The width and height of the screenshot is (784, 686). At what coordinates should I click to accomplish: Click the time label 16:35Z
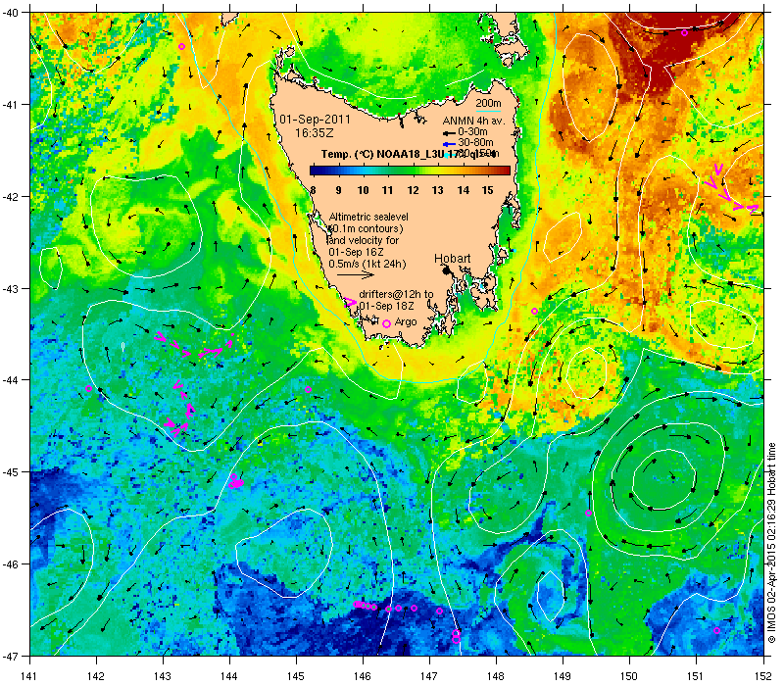314,133
